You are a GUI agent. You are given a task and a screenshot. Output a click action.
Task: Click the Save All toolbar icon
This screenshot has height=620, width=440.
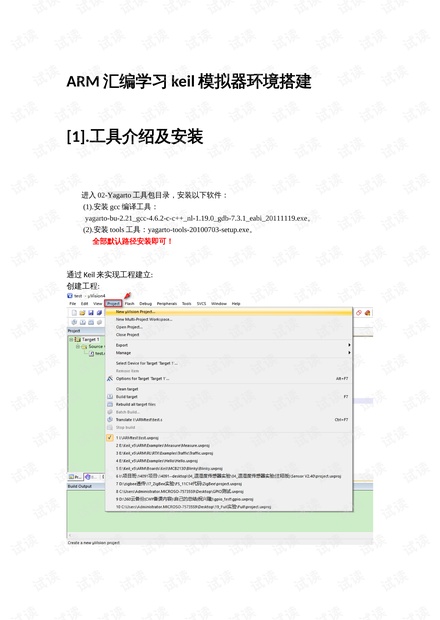[99, 313]
